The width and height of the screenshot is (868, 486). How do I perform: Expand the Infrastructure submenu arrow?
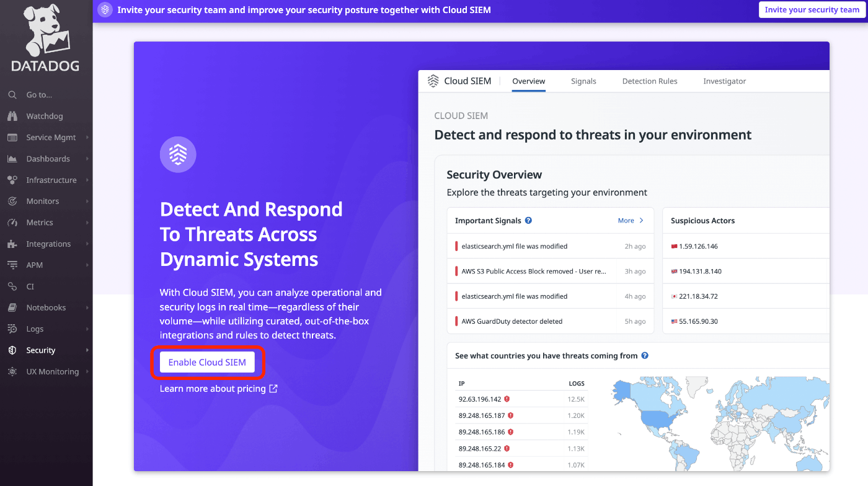pos(87,180)
